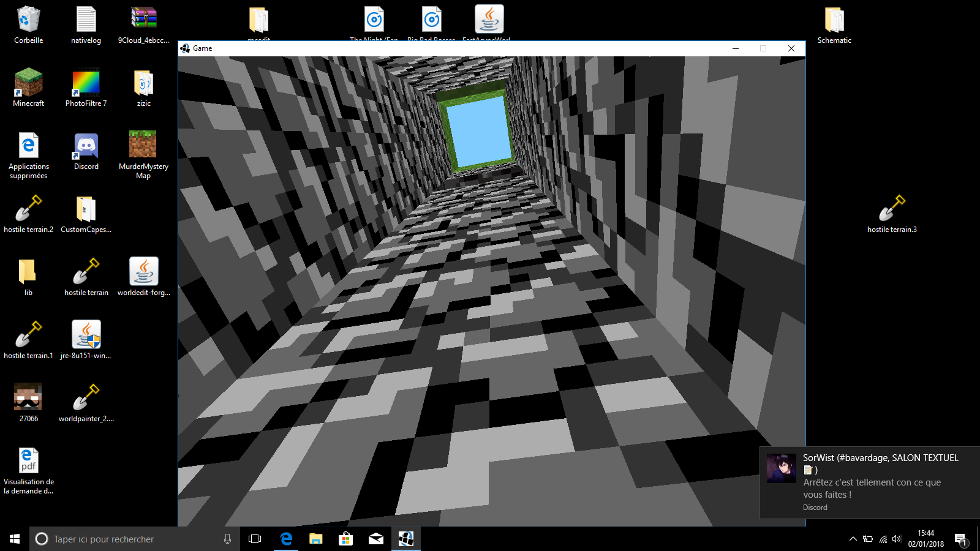
Task: Open the nativelog text file
Action: point(86,20)
